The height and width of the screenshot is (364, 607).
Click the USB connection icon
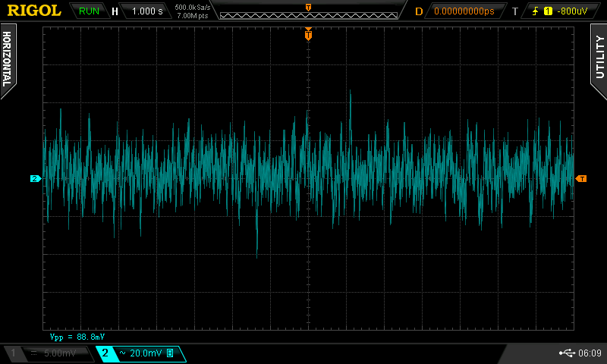[x=567, y=353]
